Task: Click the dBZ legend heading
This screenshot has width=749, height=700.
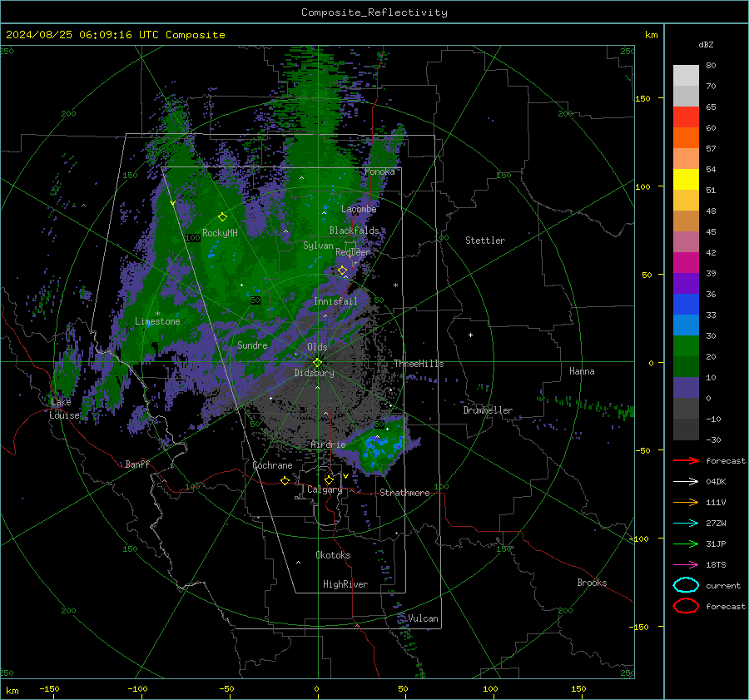Action: [706, 44]
